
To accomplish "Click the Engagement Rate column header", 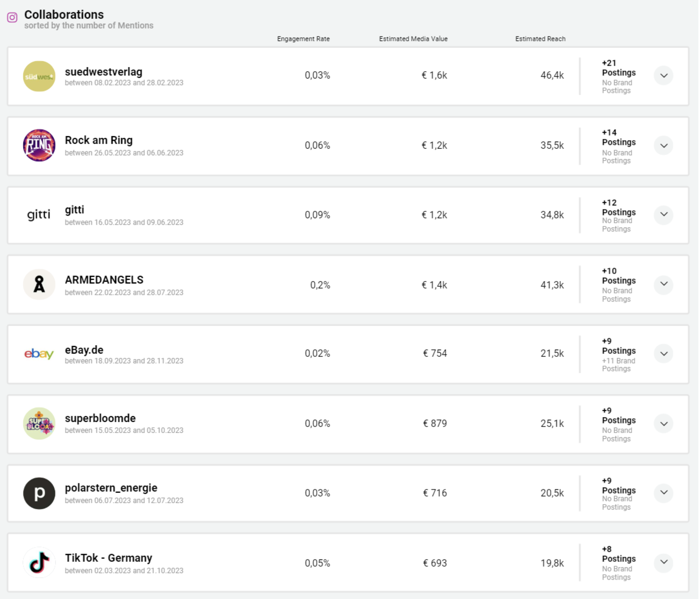I will click(303, 39).
